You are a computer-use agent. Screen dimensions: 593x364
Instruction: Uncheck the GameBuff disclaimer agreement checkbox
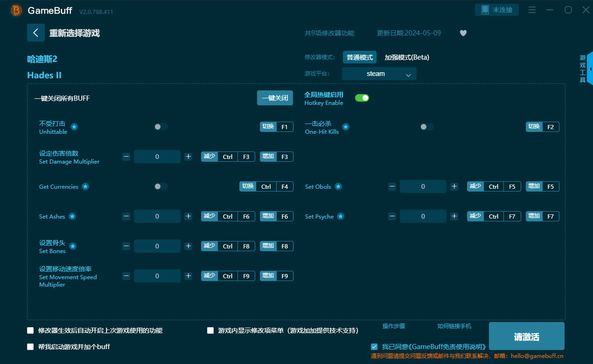(374, 347)
